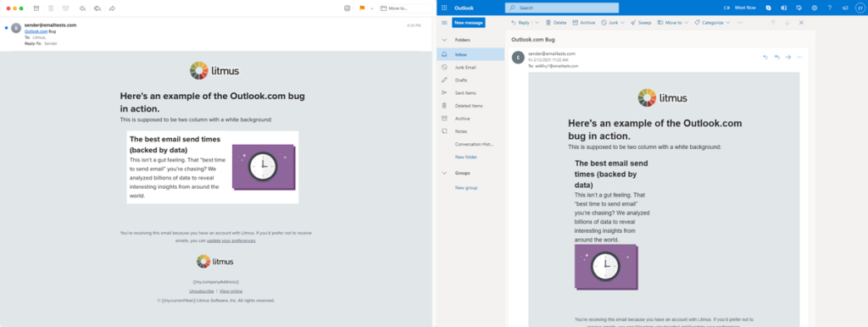Click Reply All double arrow in Apple Mail
Image resolution: width=868 pixels, height=327 pixels.
97,8
